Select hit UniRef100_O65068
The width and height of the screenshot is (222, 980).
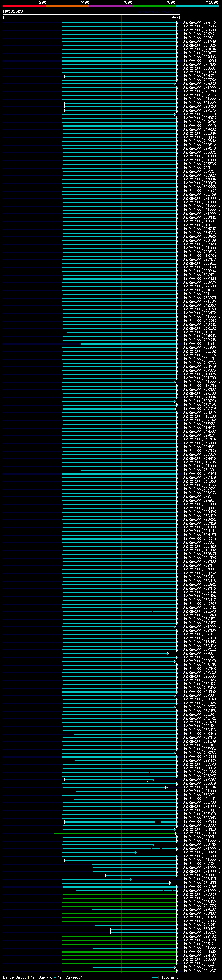pos(199,60)
